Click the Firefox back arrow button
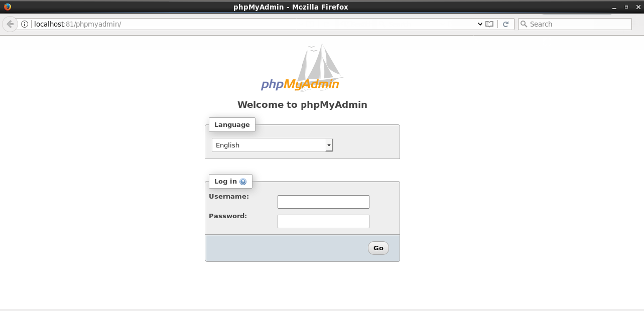 [10, 24]
